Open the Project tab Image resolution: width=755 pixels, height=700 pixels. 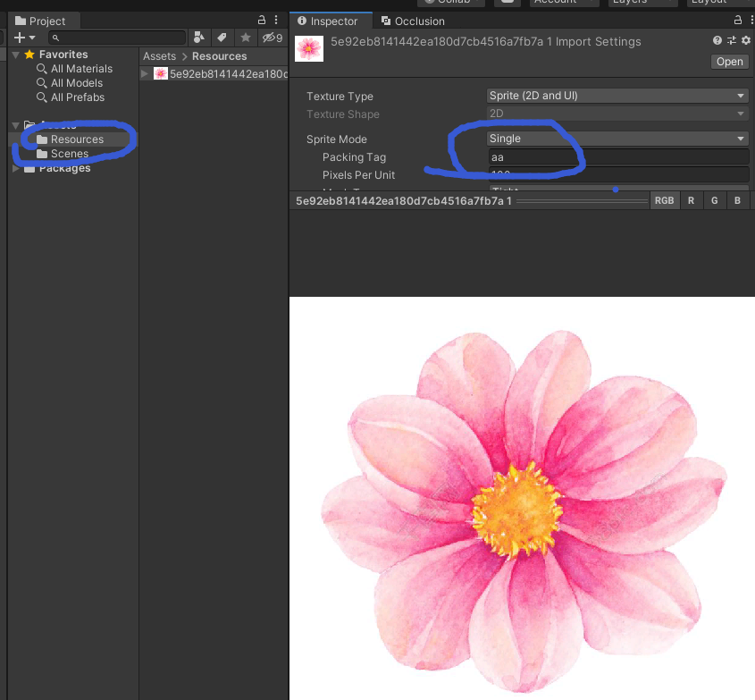coord(40,21)
